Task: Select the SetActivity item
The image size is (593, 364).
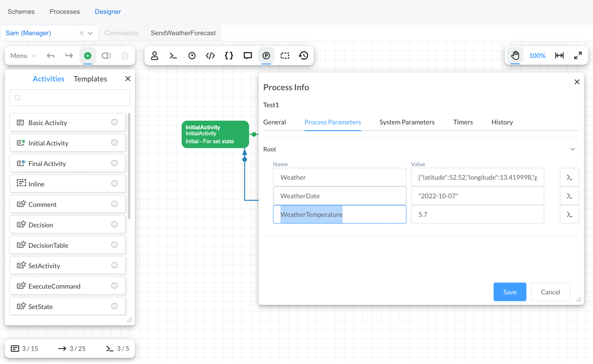Action: pos(67,266)
